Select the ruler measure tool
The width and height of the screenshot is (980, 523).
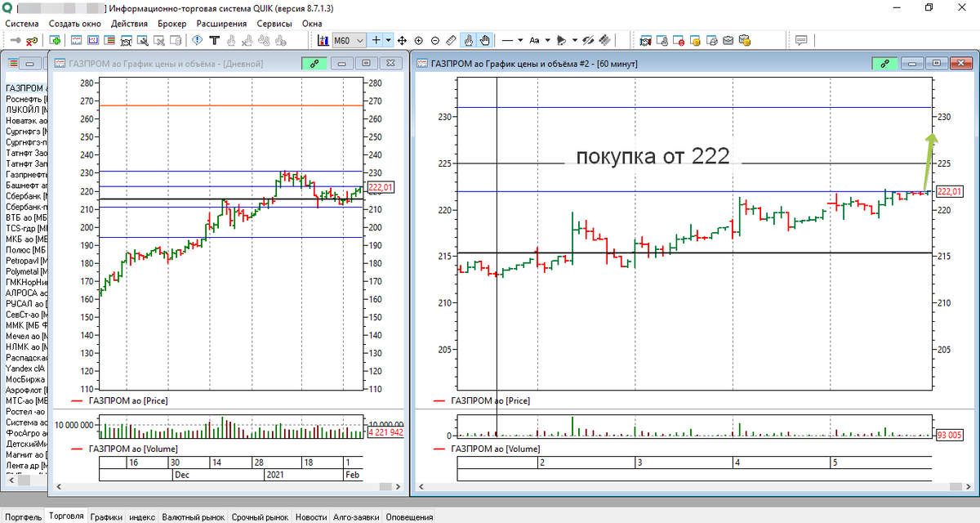(x=451, y=40)
